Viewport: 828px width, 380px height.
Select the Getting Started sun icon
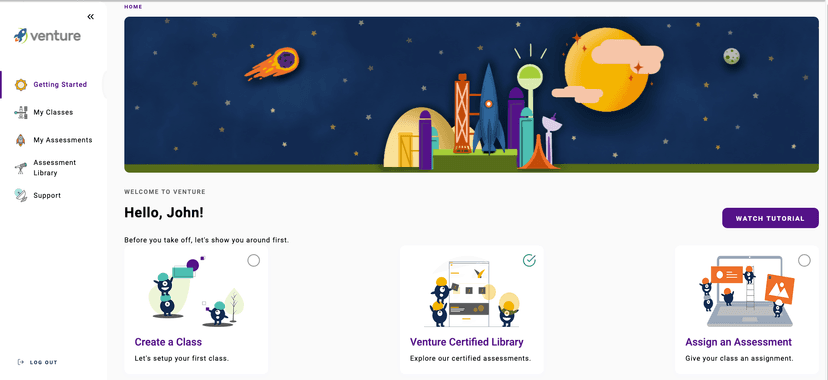(x=21, y=84)
